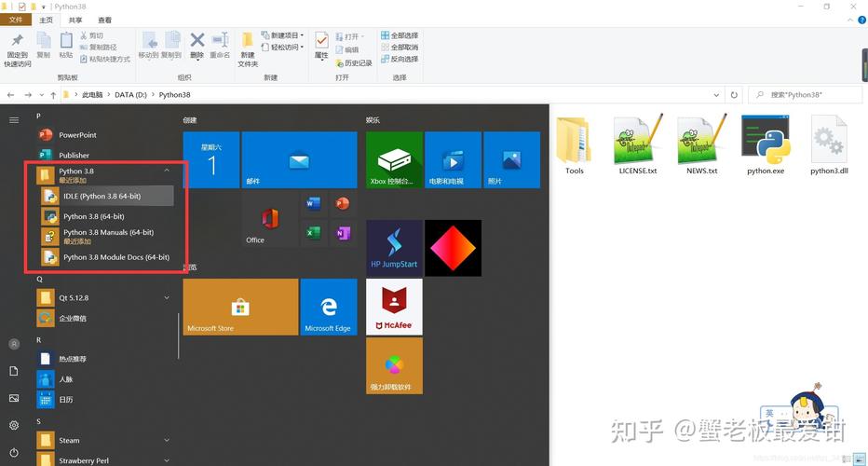Viewport: 868px width, 466px height.
Task: Open IDLE (Python 3.8 64-bit)
Action: [x=106, y=196]
